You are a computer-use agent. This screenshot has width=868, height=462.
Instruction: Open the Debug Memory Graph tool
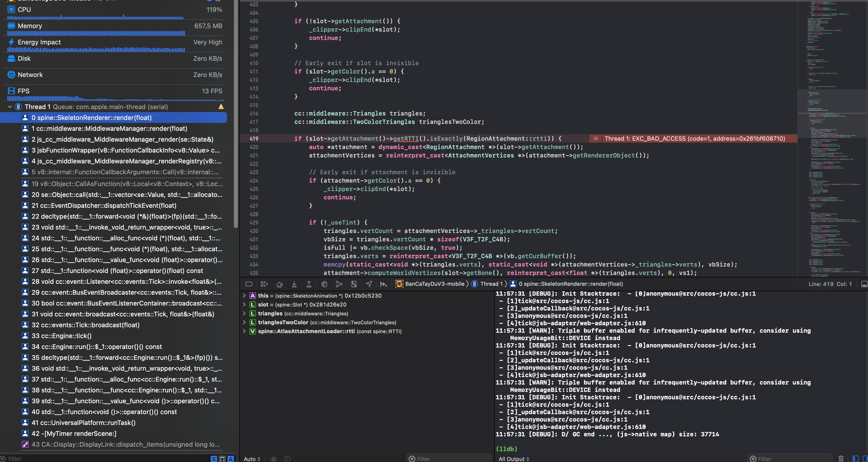coord(339,284)
